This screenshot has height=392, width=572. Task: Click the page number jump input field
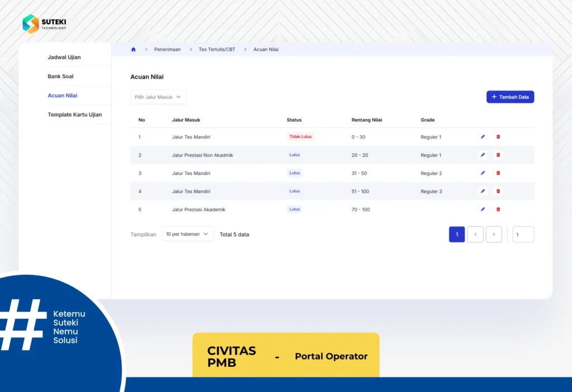point(523,235)
